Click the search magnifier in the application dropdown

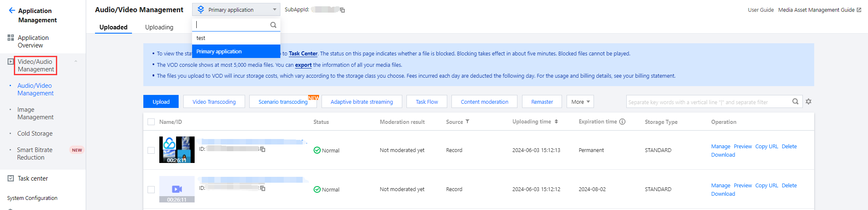tap(273, 25)
